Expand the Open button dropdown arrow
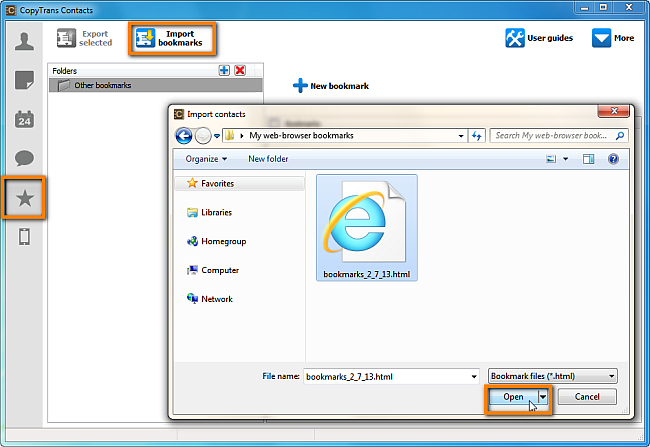Image resolution: width=650 pixels, height=447 pixels. click(x=543, y=397)
